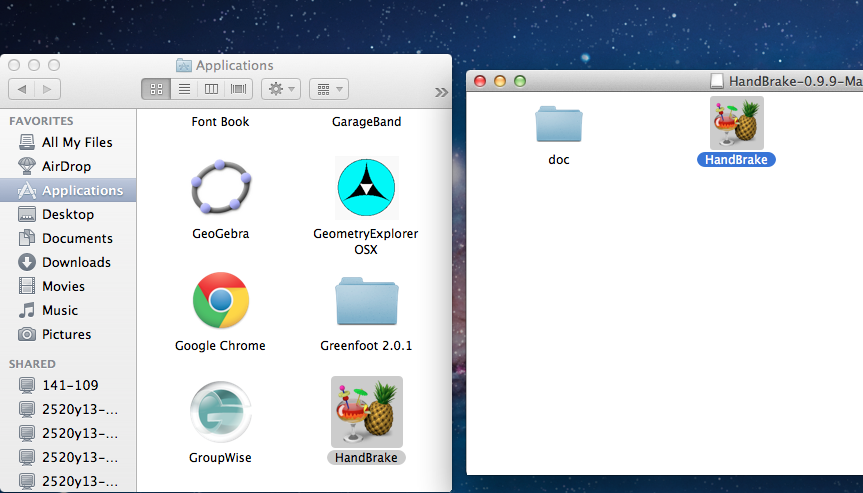Switch to list view
863x493 pixels.
pyautogui.click(x=184, y=89)
